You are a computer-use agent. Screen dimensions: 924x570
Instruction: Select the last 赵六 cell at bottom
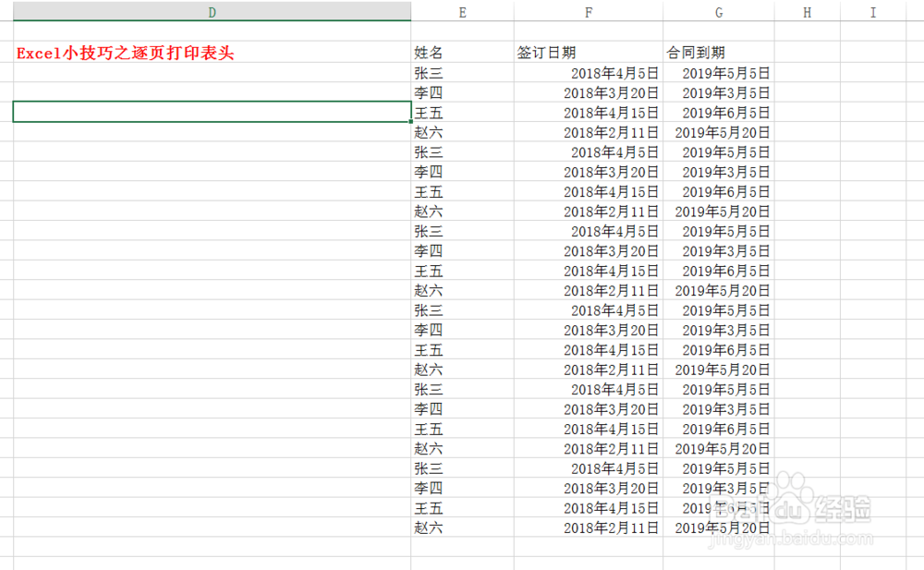428,527
